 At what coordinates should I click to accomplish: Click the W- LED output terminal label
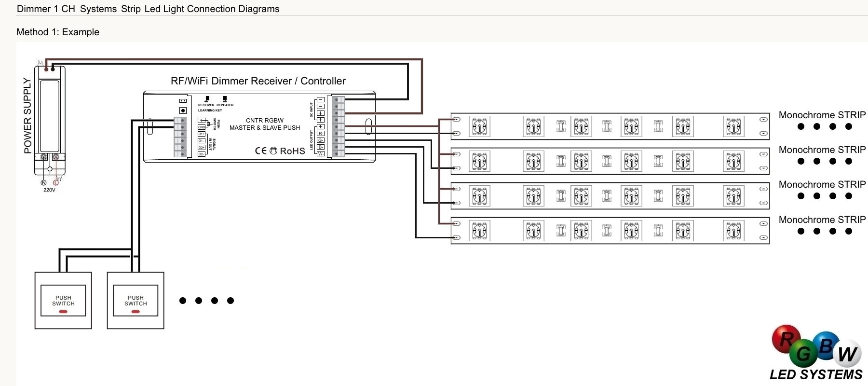coord(321,154)
